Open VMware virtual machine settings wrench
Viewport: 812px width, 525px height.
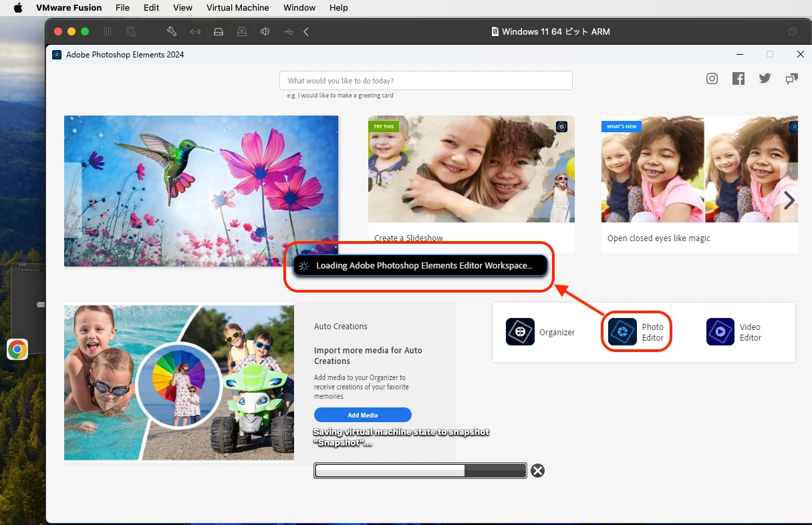pos(171,31)
